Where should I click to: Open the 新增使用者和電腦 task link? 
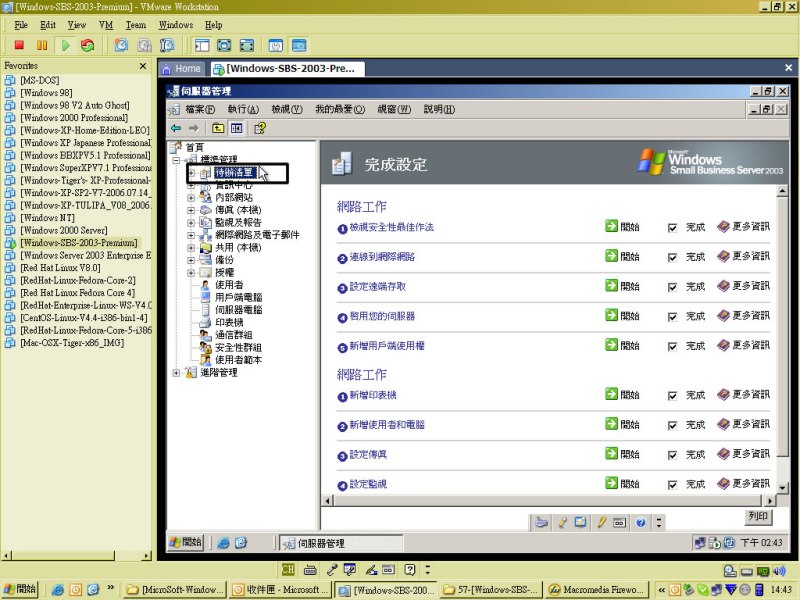[x=387, y=424]
